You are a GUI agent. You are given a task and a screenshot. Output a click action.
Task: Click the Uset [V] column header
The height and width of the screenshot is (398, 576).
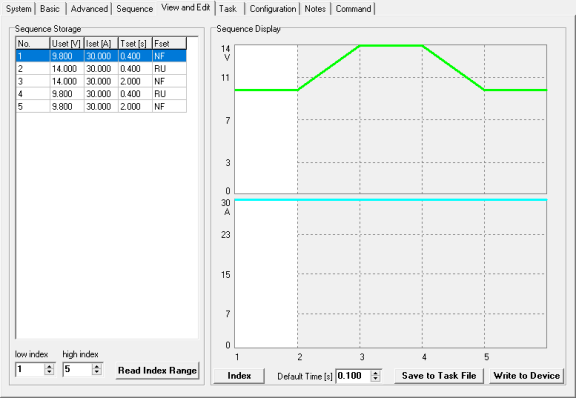66,43
